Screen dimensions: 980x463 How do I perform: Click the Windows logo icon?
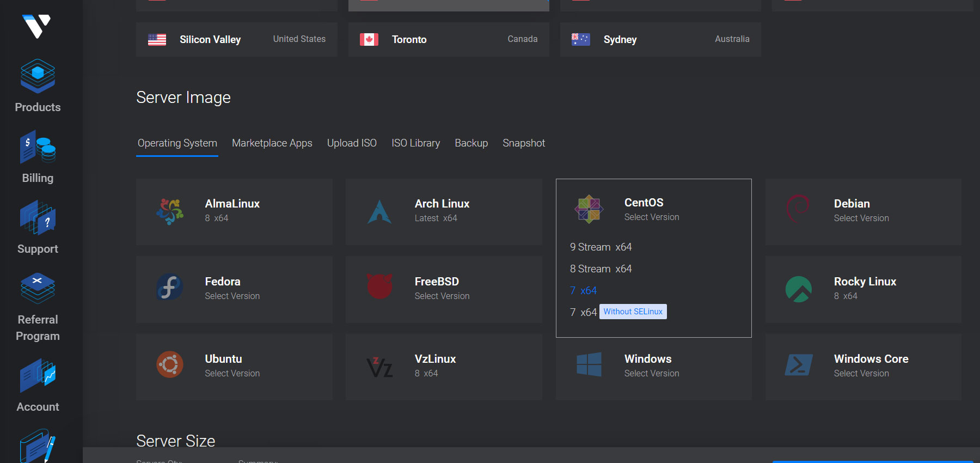point(589,364)
